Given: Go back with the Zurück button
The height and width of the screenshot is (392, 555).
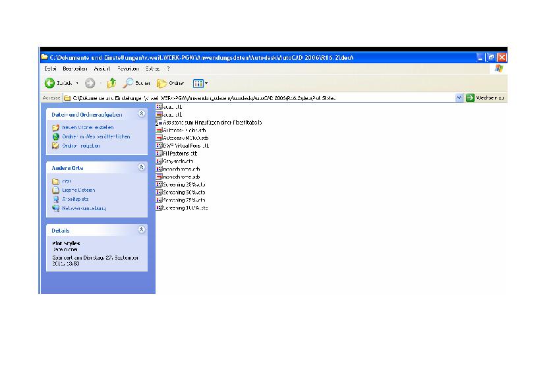Looking at the screenshot, I should [x=58, y=83].
